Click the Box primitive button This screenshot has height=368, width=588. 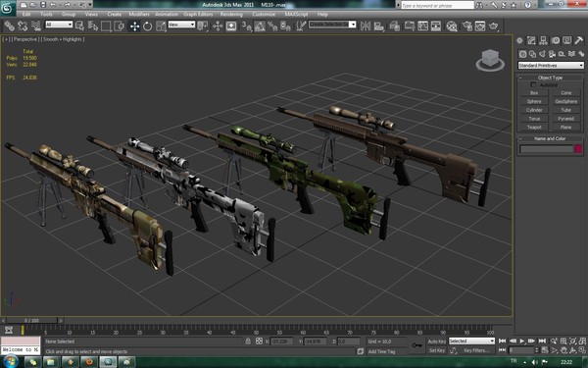(534, 93)
